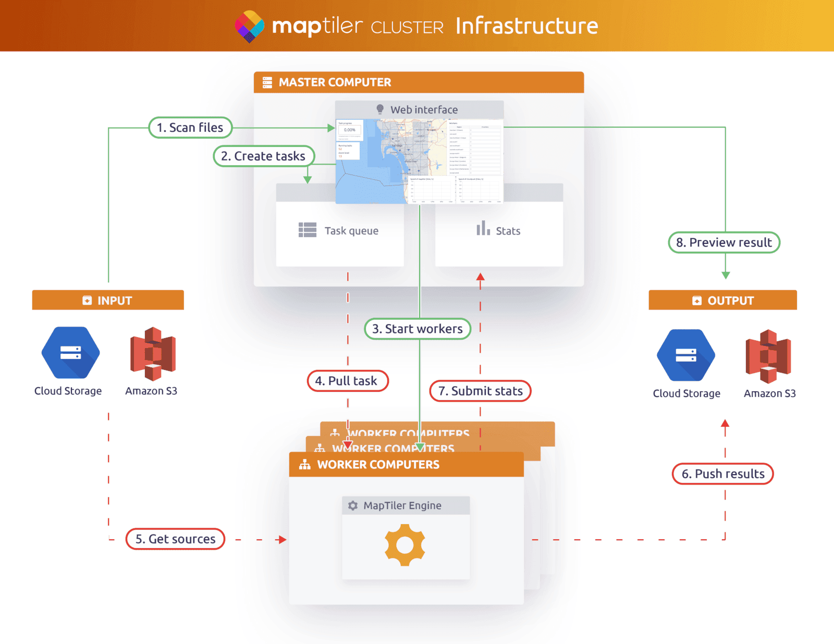Click the '5. Get sources' step label
834x644 pixels.
pos(175,539)
